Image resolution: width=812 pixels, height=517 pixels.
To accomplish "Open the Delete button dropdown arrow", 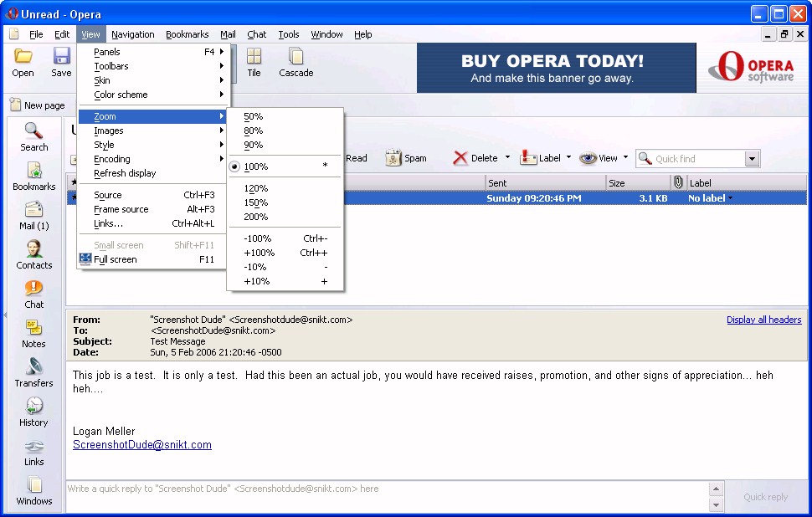I will click(x=507, y=157).
